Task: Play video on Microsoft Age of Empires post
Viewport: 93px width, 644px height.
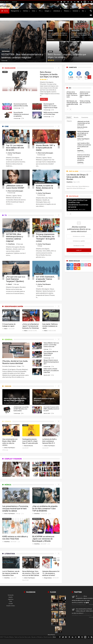Action: pos(56,392)
